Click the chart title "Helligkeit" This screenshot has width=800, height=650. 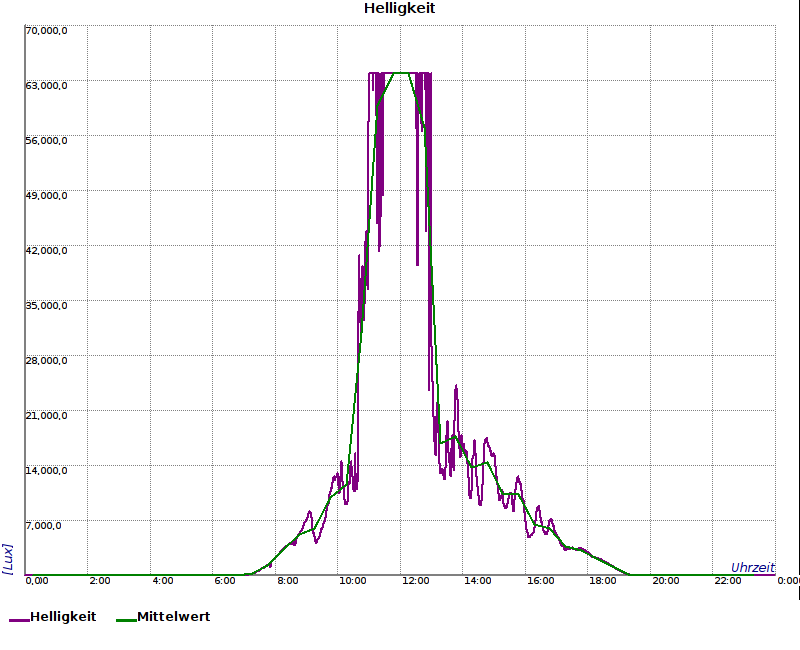pyautogui.click(x=399, y=8)
